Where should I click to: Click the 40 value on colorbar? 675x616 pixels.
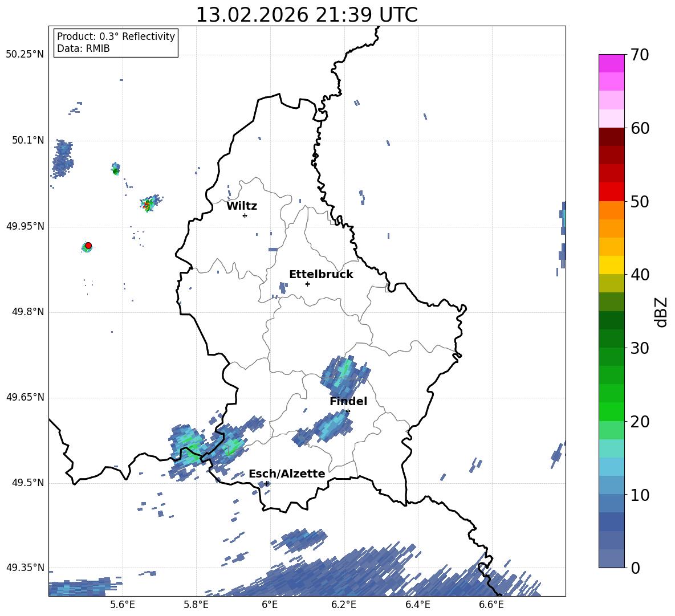640,275
